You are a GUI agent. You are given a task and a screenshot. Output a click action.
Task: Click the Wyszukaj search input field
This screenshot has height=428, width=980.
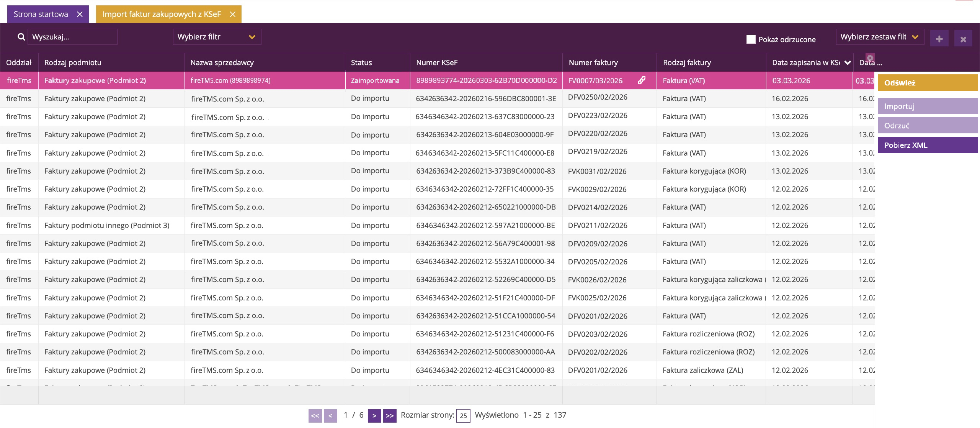pyautogui.click(x=72, y=37)
